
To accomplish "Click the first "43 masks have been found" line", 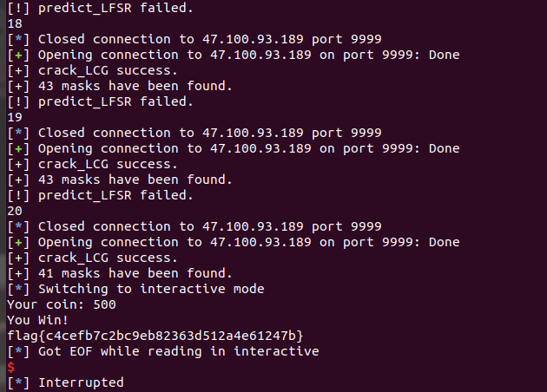I will pos(120,86).
